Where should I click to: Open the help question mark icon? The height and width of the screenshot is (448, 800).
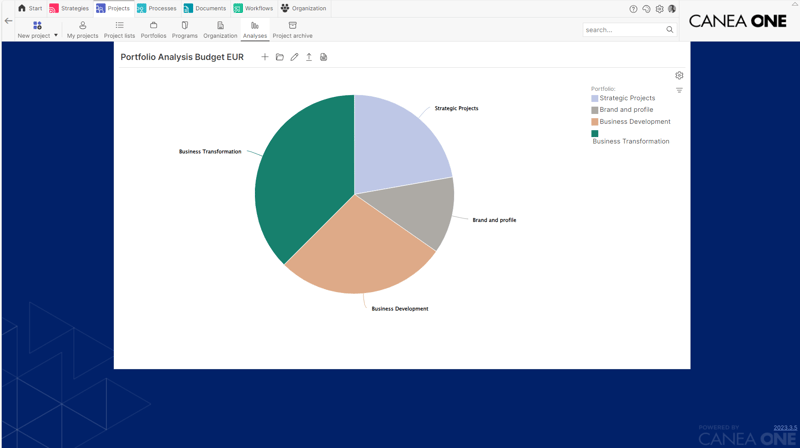[x=633, y=9]
